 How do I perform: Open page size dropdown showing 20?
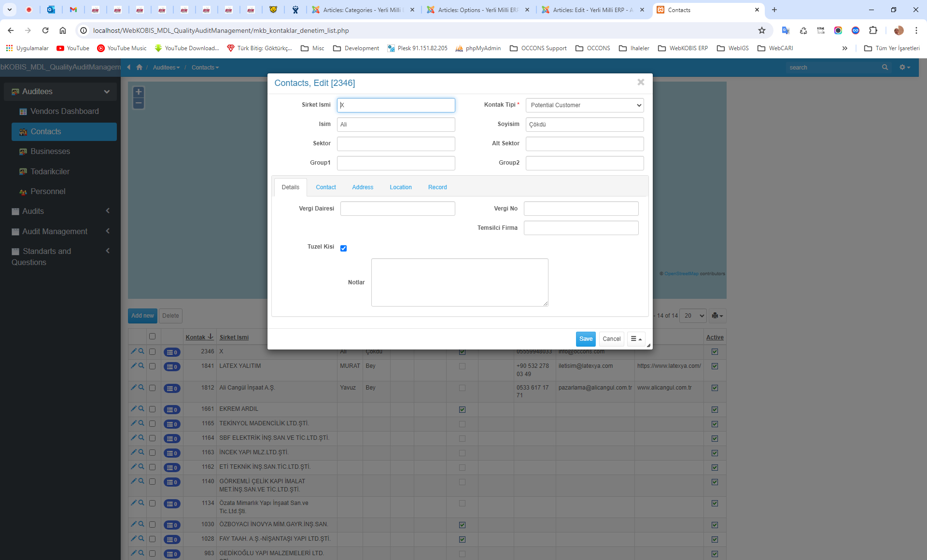click(693, 316)
